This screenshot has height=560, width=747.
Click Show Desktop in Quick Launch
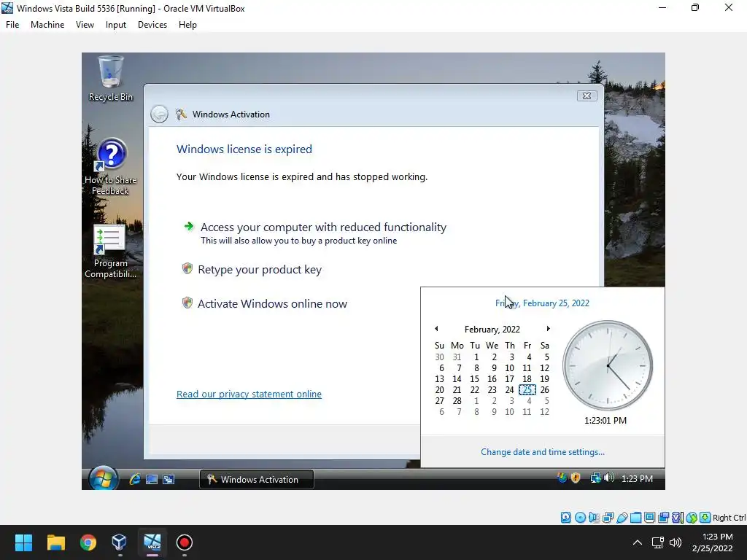click(x=152, y=479)
